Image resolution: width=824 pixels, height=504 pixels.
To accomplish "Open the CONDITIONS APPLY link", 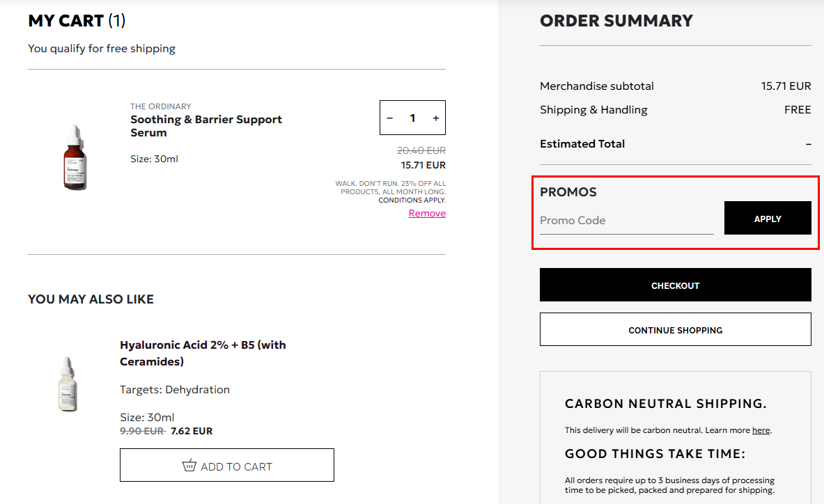I will pyautogui.click(x=412, y=200).
